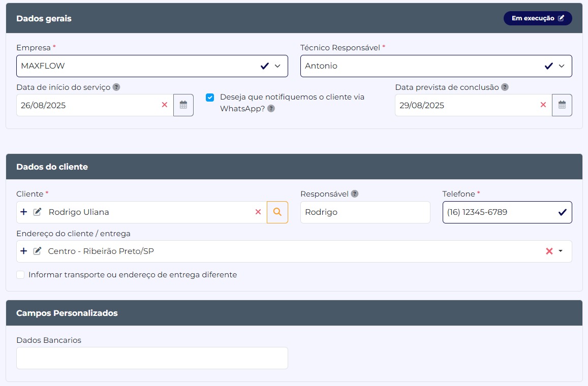Screen dimensions: 588x386
Task: Click the Telefone field with (16) 12345-6789
Action: (498, 212)
